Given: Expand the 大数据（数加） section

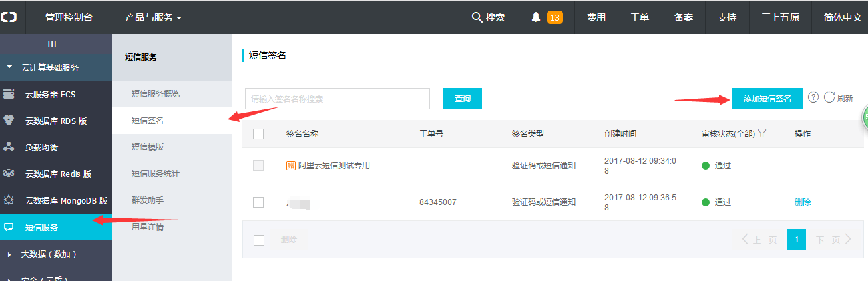Looking at the screenshot, I should pos(9,254).
